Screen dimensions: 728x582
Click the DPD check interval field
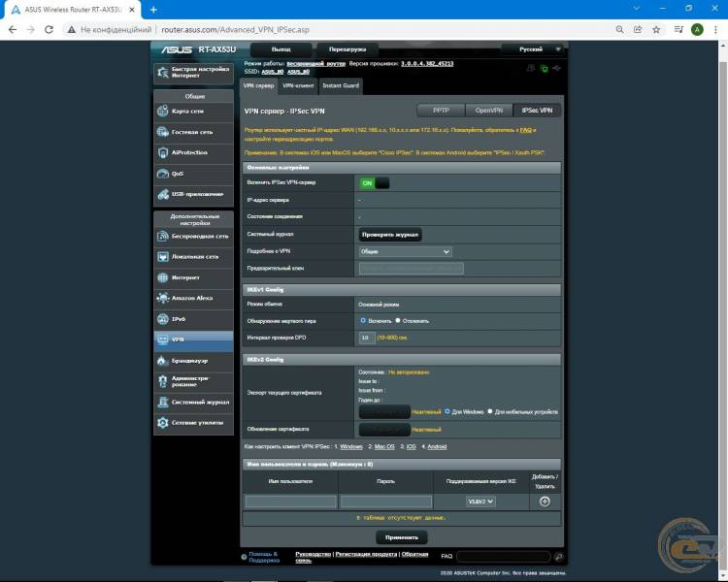coord(367,338)
